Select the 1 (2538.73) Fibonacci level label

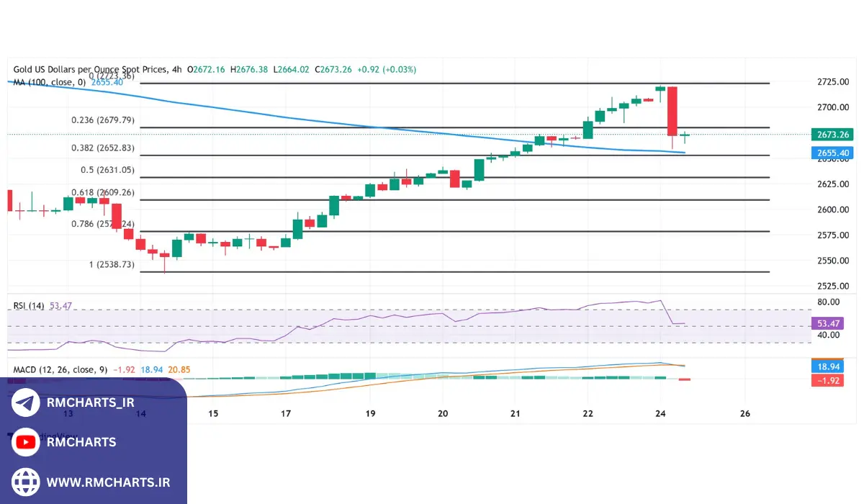112,265
